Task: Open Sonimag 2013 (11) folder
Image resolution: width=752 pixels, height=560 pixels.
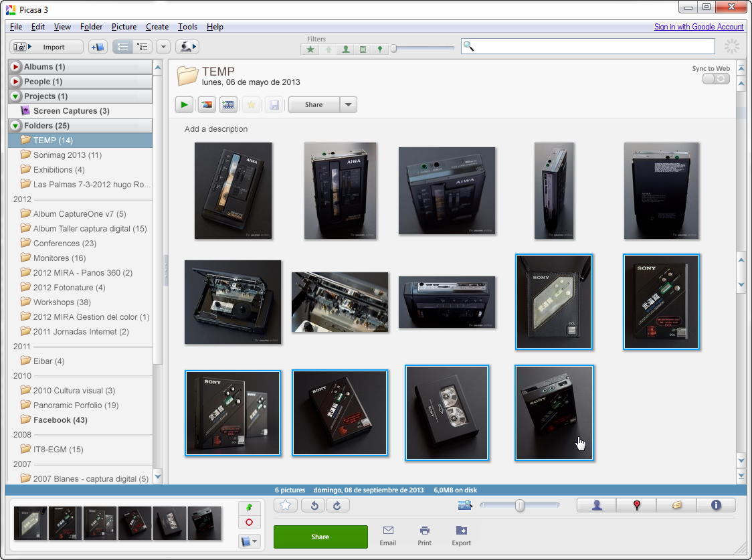Action: [67, 155]
